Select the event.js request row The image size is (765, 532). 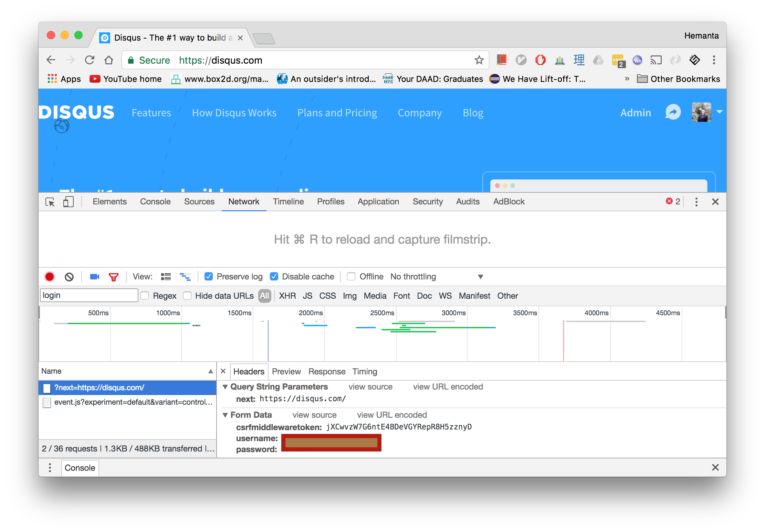tap(127, 402)
